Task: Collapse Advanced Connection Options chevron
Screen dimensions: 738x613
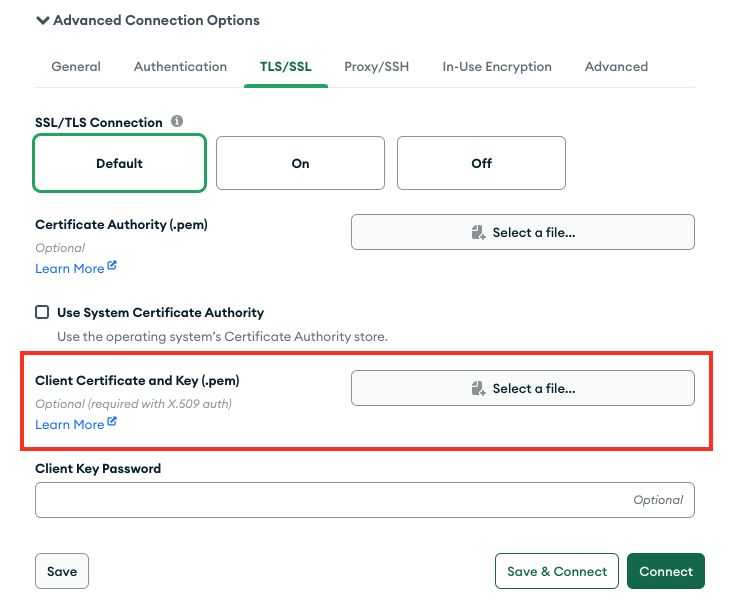Action: click(42, 20)
